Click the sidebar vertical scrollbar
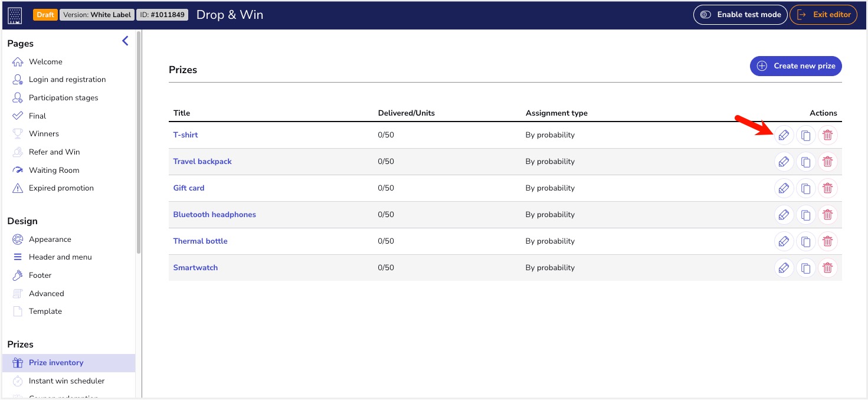This screenshot has height=400, width=868. click(139, 142)
